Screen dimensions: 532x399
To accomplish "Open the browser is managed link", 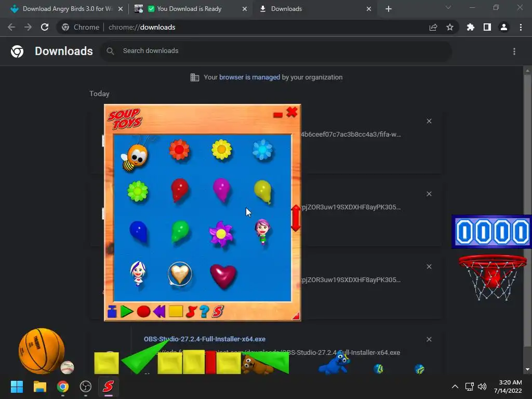I will pos(249,77).
